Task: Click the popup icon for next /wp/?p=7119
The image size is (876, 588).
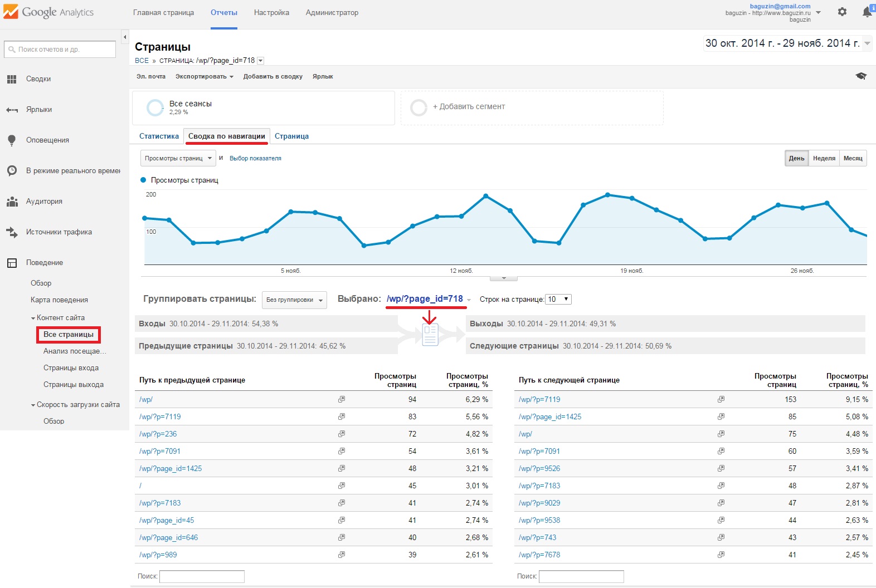Action: pyautogui.click(x=721, y=399)
